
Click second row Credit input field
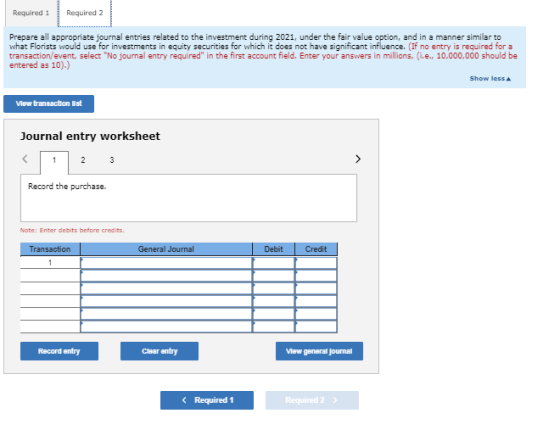pyautogui.click(x=316, y=276)
